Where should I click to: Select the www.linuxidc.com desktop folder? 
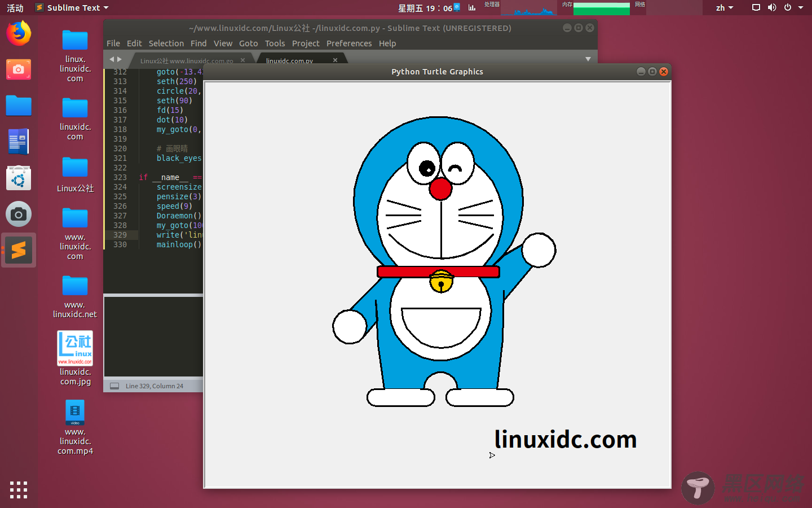coord(75,234)
